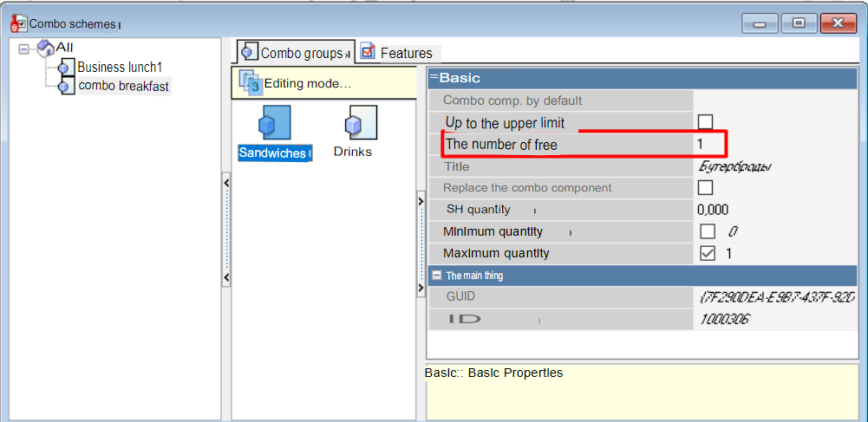868x422 pixels.
Task: Check the Minimum quantity checkbox
Action: coord(708,231)
